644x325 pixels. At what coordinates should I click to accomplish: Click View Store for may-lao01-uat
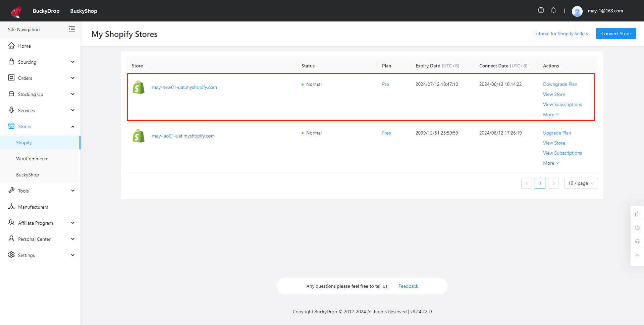coord(554,143)
